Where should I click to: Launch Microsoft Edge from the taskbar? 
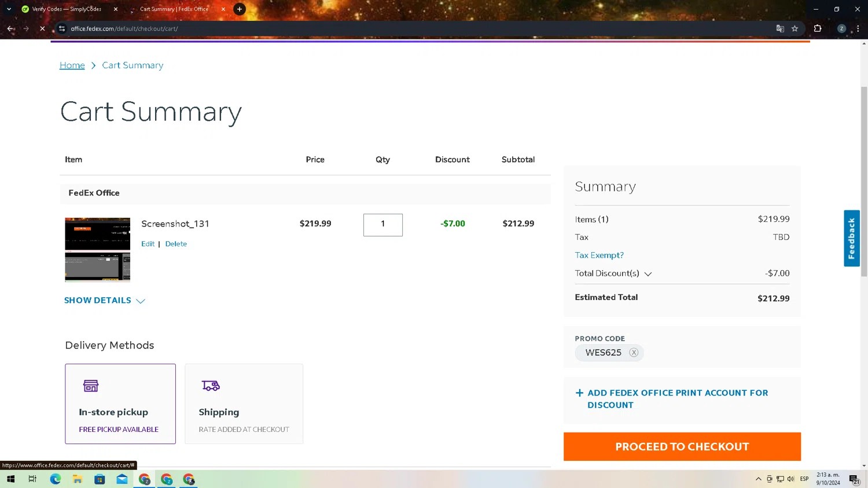[x=55, y=479]
